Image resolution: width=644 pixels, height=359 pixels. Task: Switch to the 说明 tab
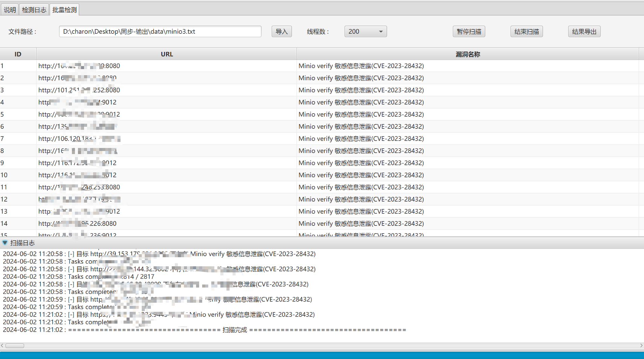[10, 10]
